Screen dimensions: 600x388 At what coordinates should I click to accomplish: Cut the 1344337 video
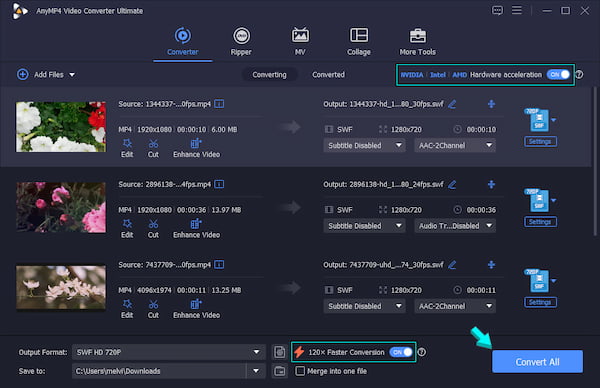(153, 148)
